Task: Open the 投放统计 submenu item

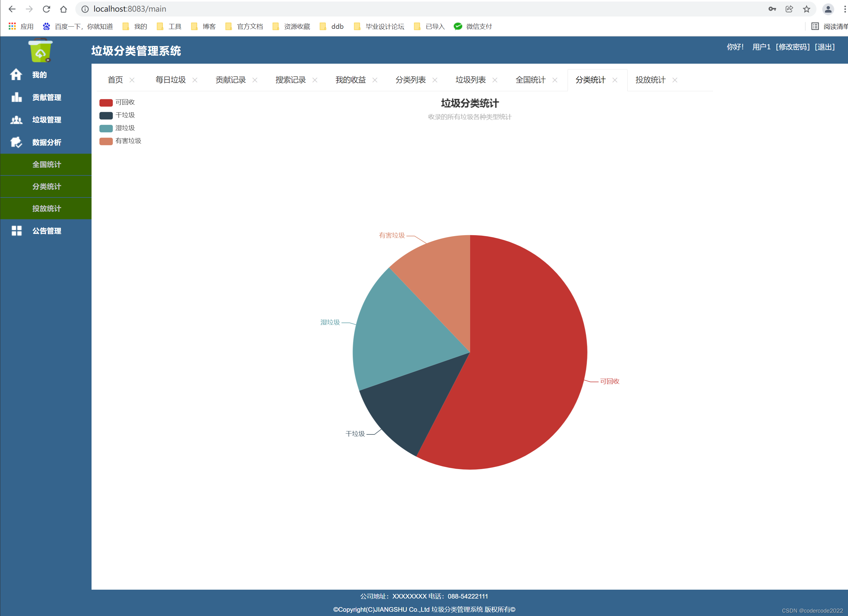Action: (46, 208)
